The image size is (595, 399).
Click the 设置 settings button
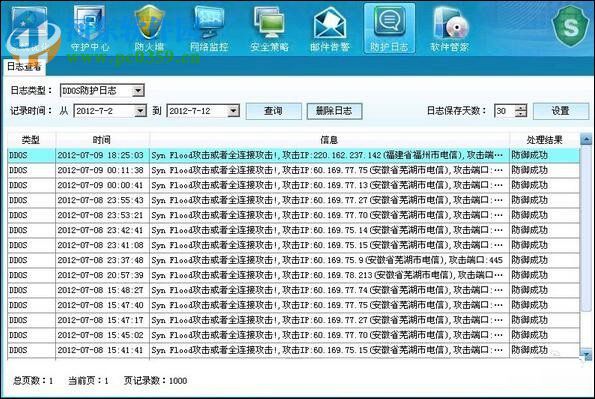[560, 111]
